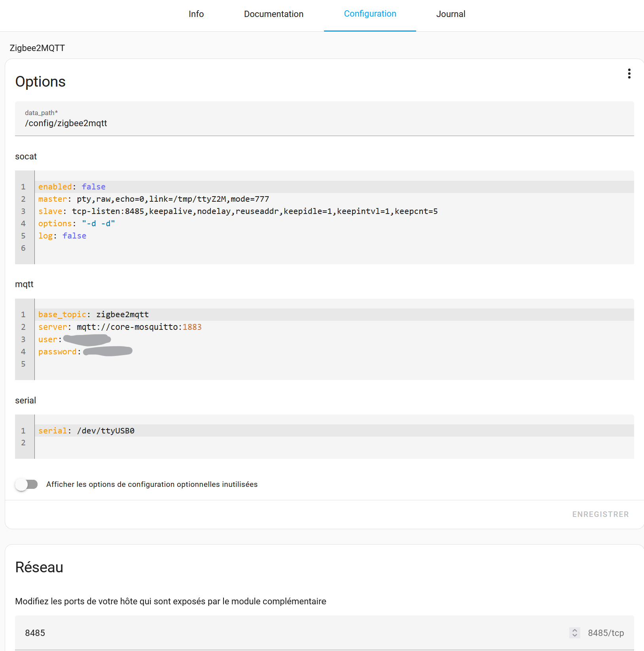This screenshot has width=644, height=651.
Task: Click empty line 6 in socat editor
Action: pyautogui.click(x=334, y=248)
